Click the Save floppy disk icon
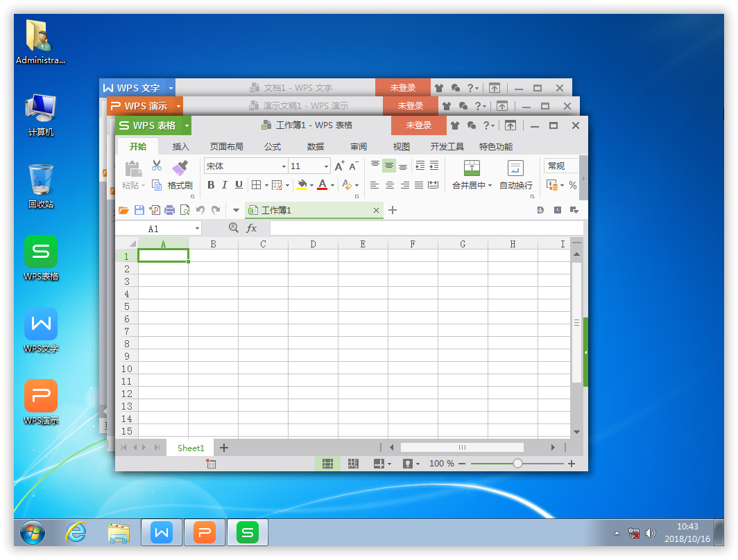This screenshot has height=560, width=738. [x=139, y=210]
